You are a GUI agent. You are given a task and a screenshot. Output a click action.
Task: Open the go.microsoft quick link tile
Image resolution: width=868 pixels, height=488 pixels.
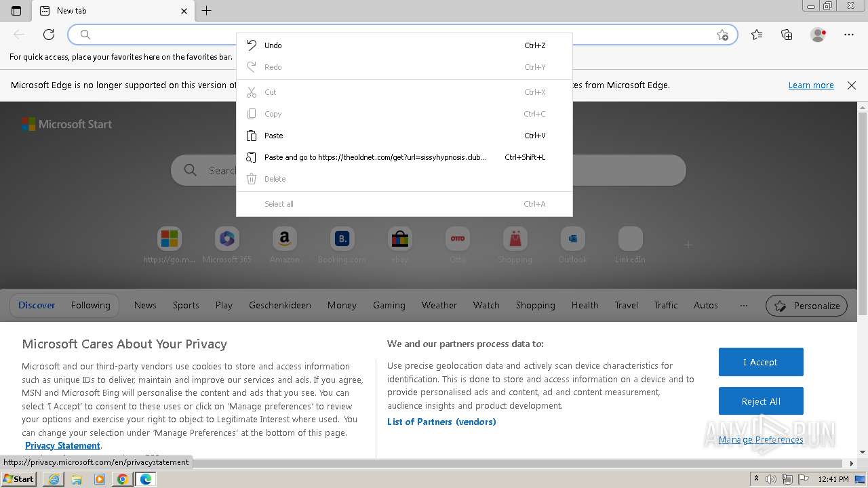170,247
